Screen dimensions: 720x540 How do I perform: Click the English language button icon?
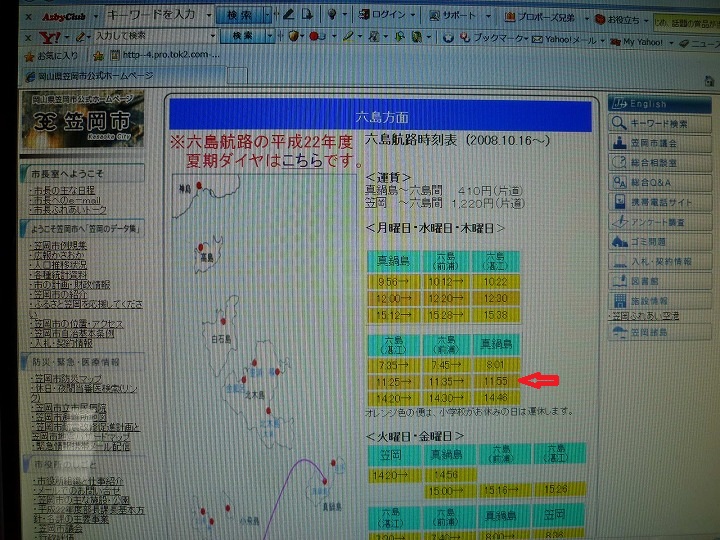(619, 104)
